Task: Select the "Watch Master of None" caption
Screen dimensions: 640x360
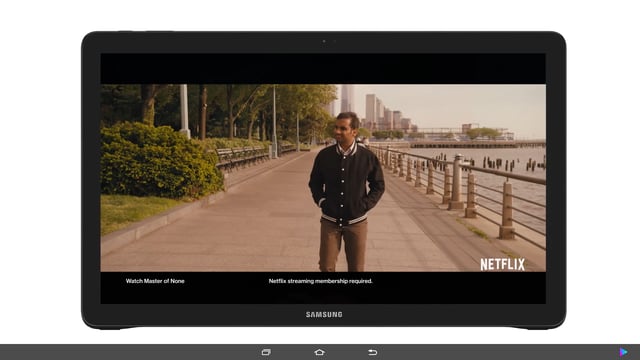Action: click(155, 281)
